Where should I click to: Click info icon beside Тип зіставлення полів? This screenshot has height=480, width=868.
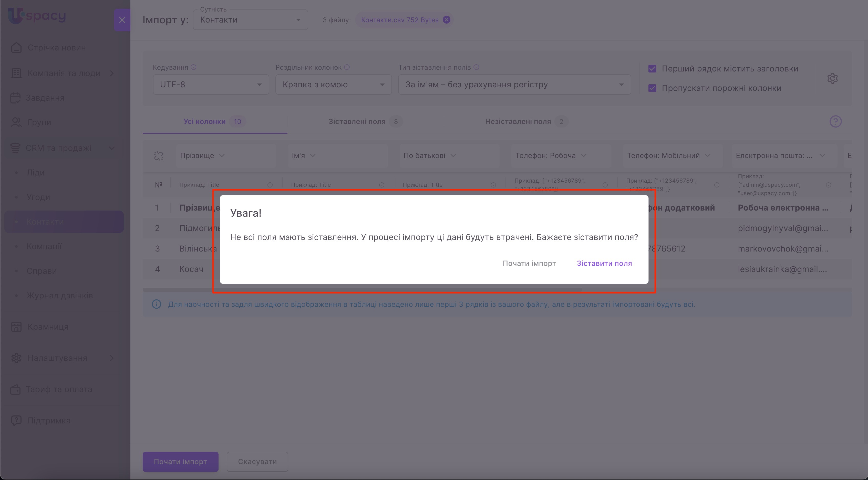tap(476, 67)
